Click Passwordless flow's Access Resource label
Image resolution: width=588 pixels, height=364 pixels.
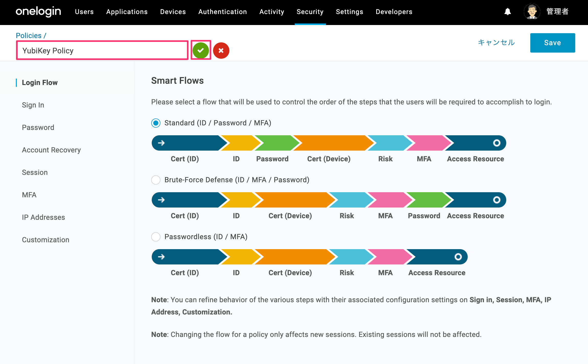coord(437,273)
